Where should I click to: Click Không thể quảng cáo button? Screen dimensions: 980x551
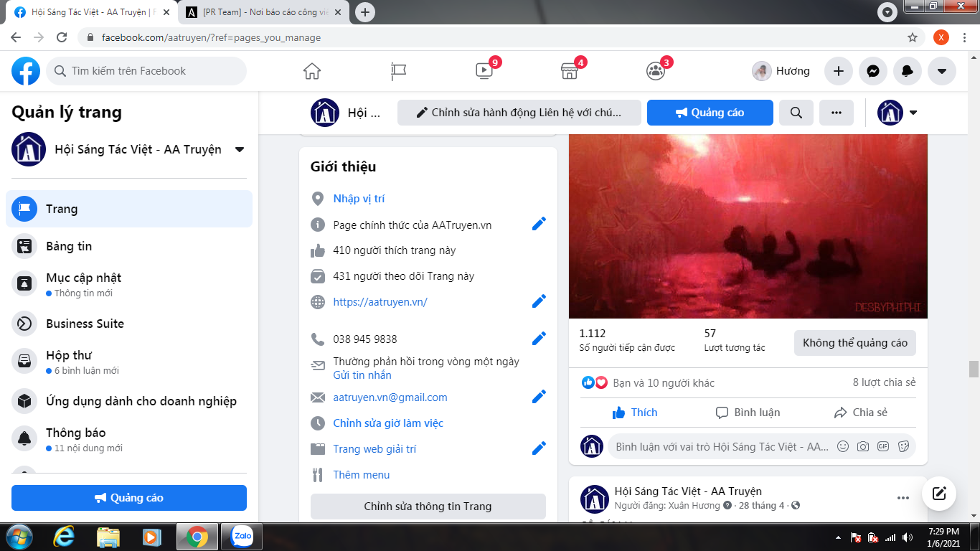pos(855,343)
